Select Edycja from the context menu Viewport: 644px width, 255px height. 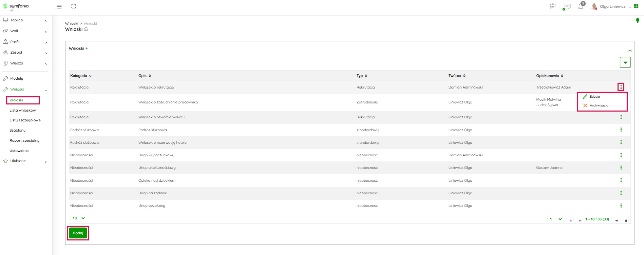tap(594, 97)
